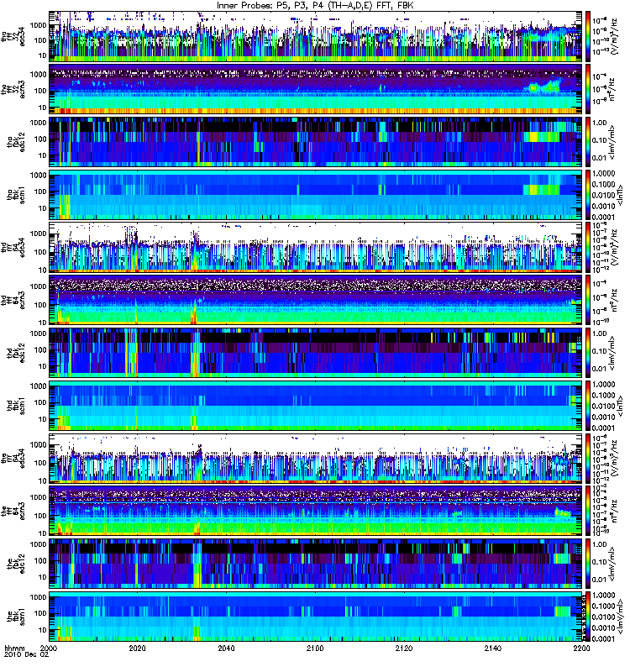The width and height of the screenshot is (630, 672).
Task: Click the "thd fff 64 edc34" y-axis label
Action: pyautogui.click(x=13, y=247)
